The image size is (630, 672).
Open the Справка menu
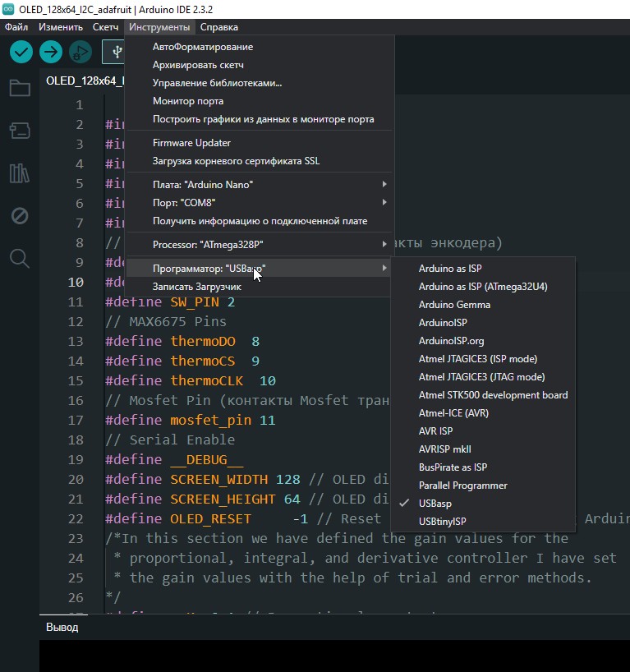219,27
